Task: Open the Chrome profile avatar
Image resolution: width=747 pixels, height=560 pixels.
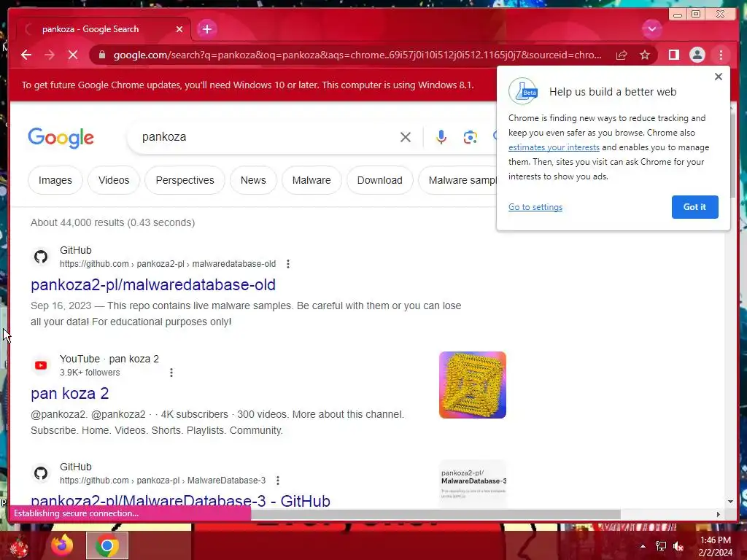Action: [x=697, y=55]
